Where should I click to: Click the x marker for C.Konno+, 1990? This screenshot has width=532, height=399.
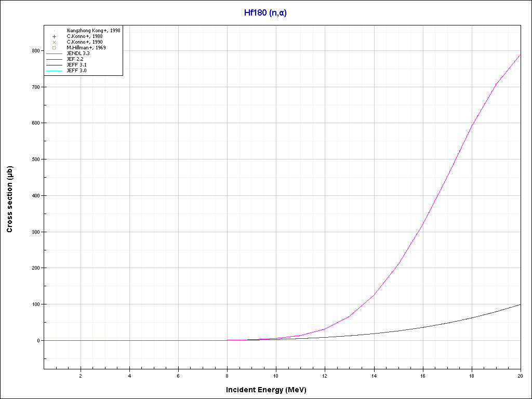[x=54, y=42]
